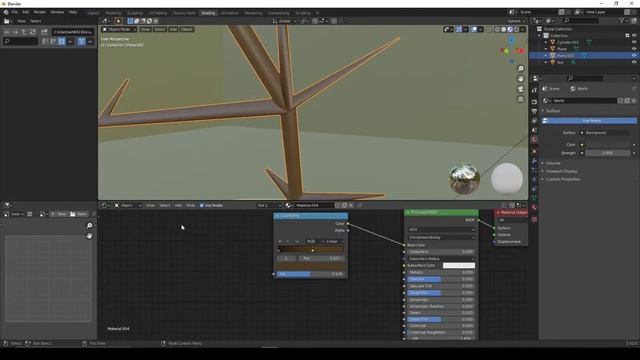Adjust the Fac slider on ColorRamp node
Screen dimensions: 640x360
(x=310, y=274)
